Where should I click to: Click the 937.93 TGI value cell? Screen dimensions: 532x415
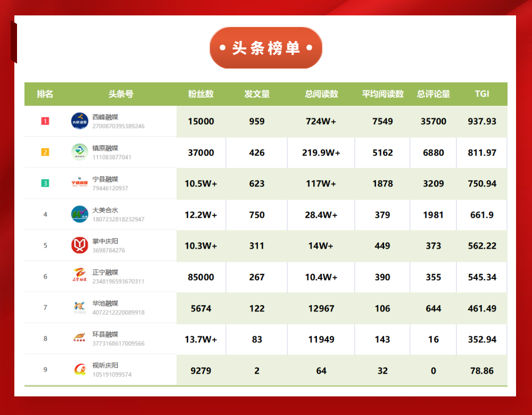482,121
